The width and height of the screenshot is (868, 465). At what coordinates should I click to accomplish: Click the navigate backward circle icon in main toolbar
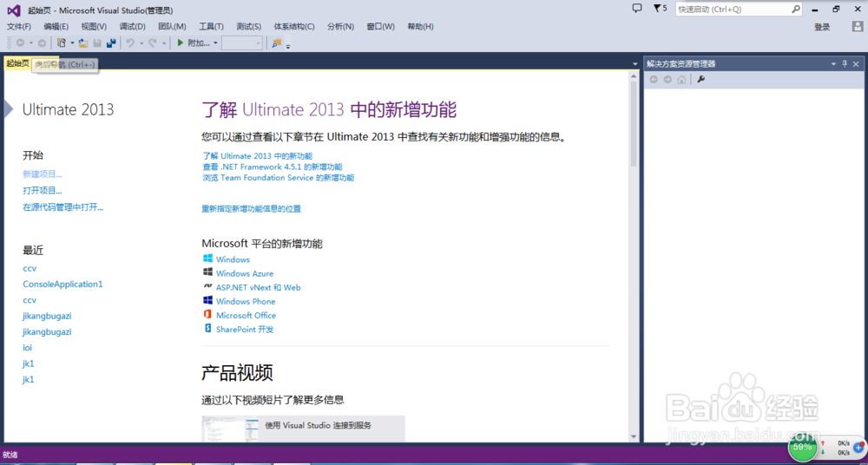(x=20, y=43)
